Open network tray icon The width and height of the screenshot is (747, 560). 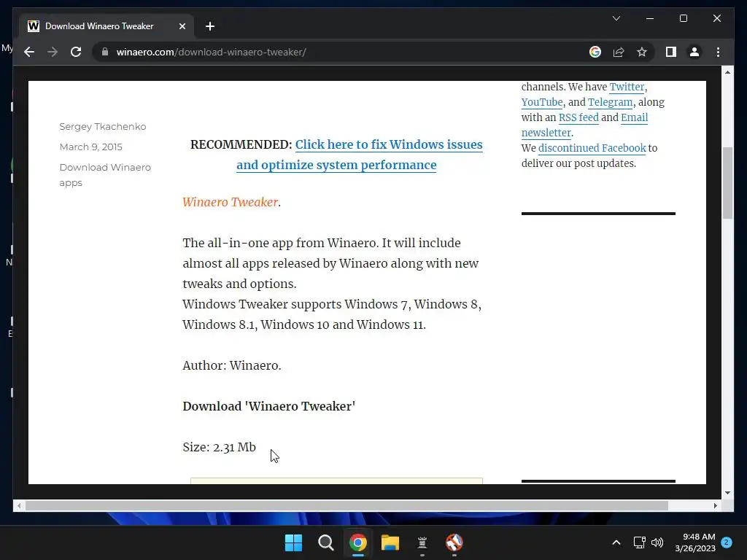pyautogui.click(x=639, y=542)
